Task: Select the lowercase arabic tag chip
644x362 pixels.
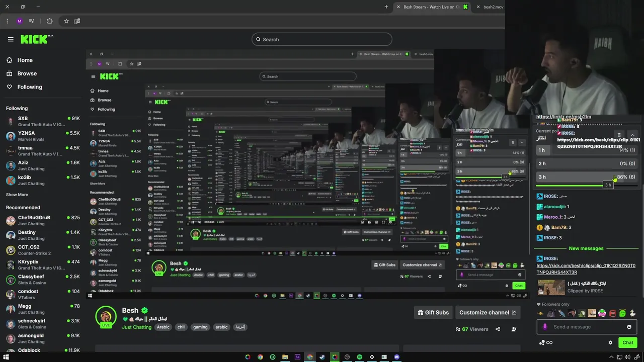Action: pos(221,327)
